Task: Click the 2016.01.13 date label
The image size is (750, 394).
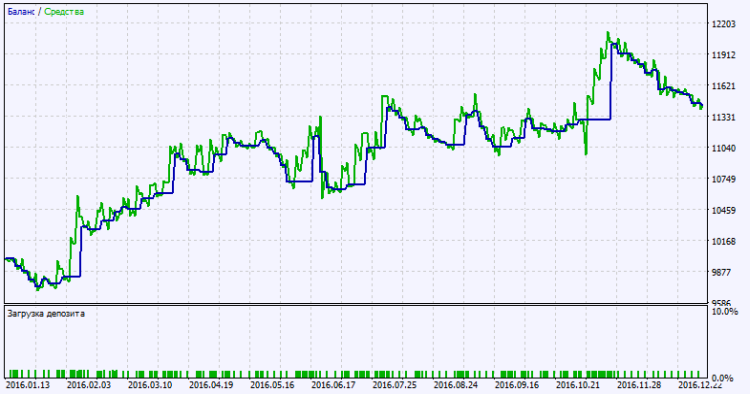Action: (x=27, y=384)
